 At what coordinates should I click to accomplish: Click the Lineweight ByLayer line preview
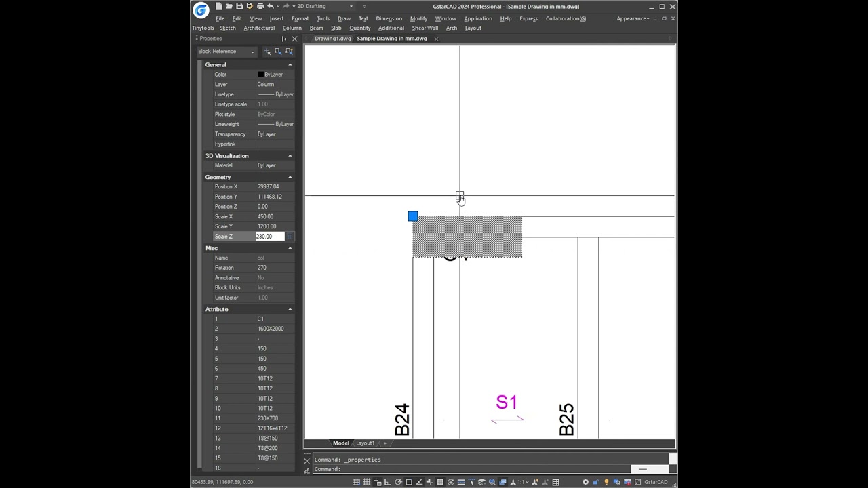tap(266, 124)
